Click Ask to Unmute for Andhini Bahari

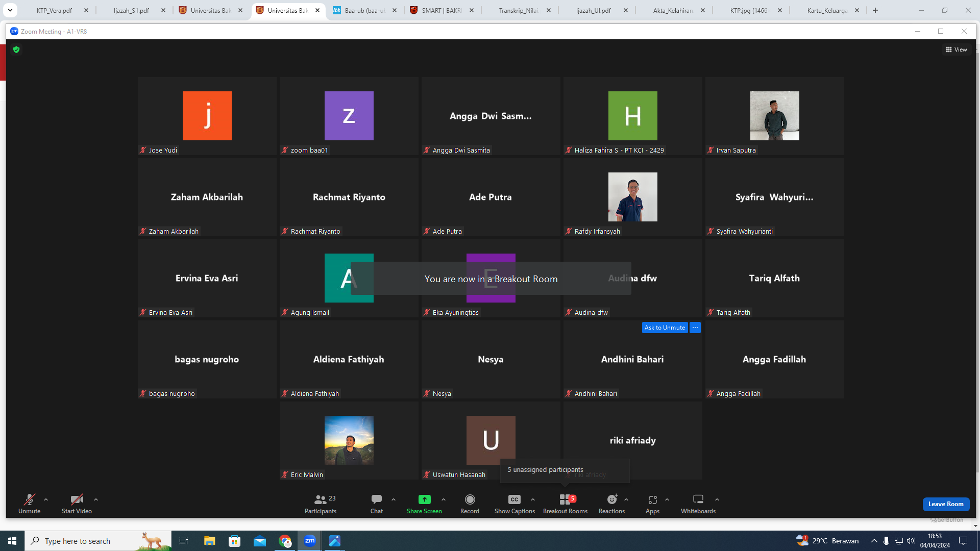point(665,328)
